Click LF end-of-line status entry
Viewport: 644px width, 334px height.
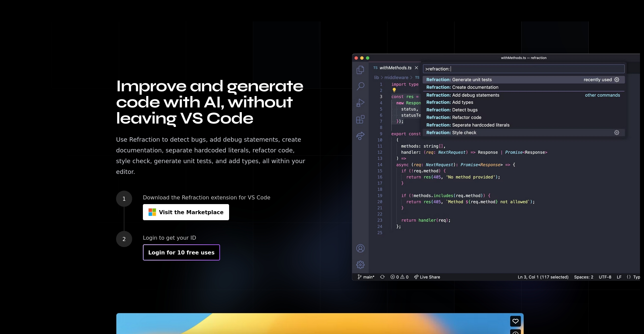(619, 277)
